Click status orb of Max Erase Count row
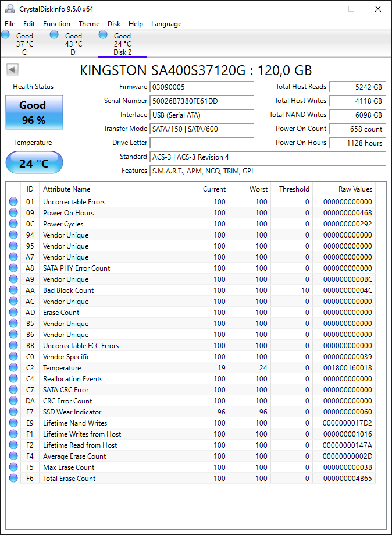Image resolution: width=392 pixels, height=535 pixels. coord(13,467)
